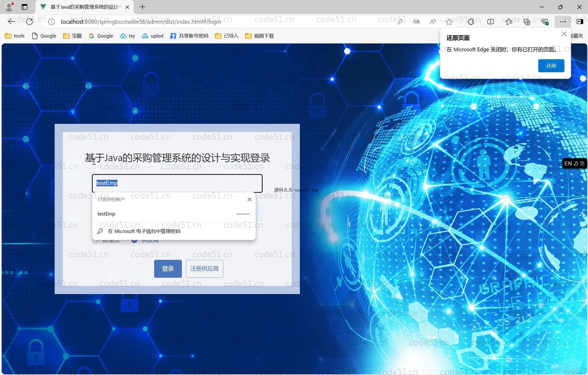Open the profile avatar icon
Image resolution: width=588 pixels, height=375 pixels.
(x=9, y=7)
